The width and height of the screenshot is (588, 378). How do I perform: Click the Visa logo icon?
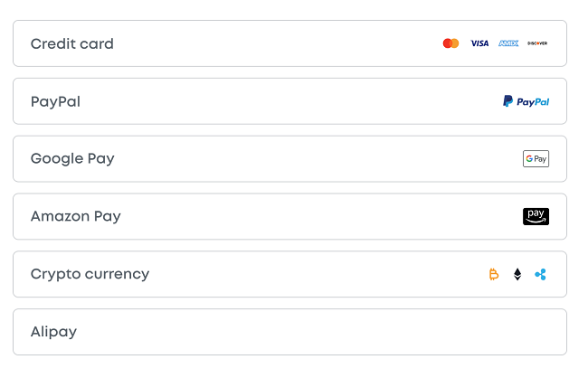pyautogui.click(x=479, y=43)
